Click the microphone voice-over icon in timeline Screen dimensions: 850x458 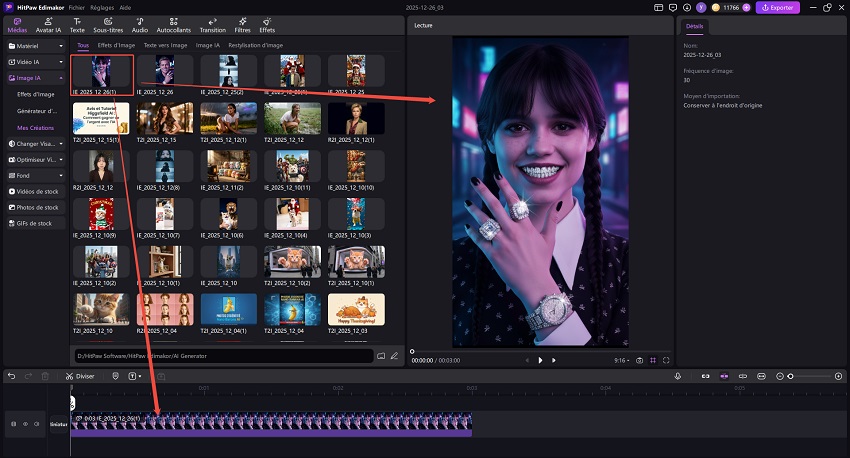[x=677, y=376]
